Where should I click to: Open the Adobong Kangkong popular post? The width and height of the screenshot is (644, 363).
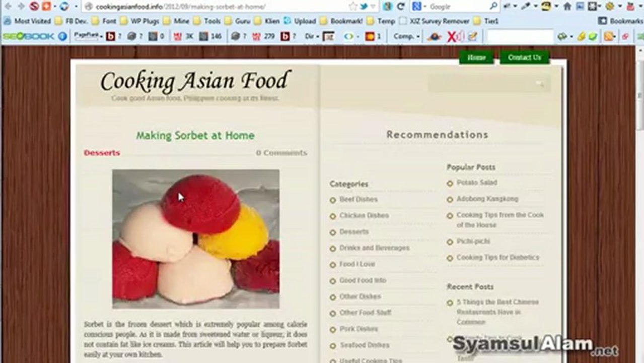pyautogui.click(x=487, y=199)
